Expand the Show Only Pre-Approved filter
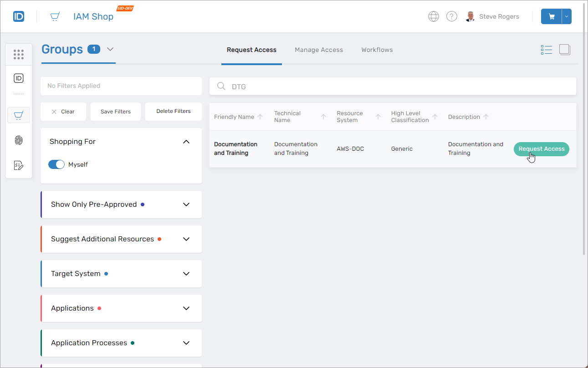The image size is (588, 368). [186, 204]
